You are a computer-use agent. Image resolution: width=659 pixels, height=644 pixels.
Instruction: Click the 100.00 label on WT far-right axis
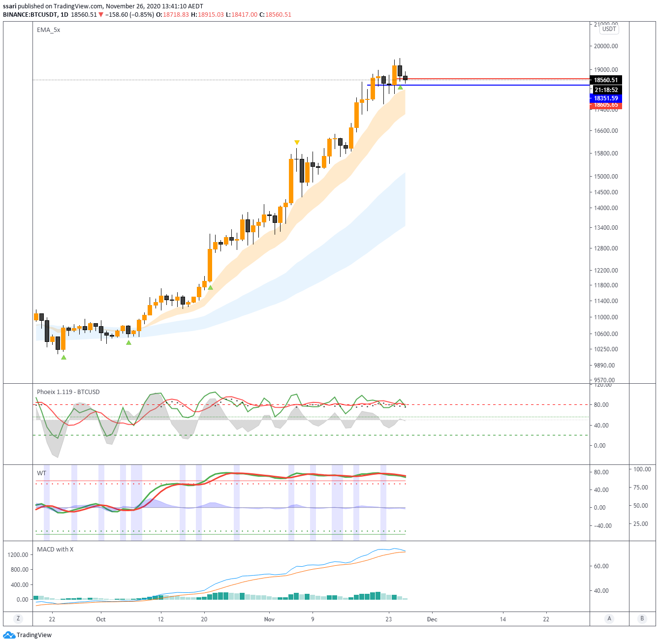tap(642, 469)
